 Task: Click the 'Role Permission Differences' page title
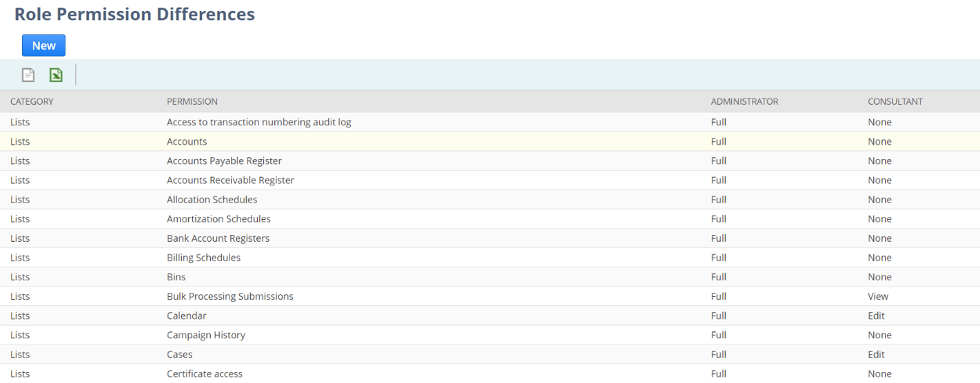(x=134, y=14)
